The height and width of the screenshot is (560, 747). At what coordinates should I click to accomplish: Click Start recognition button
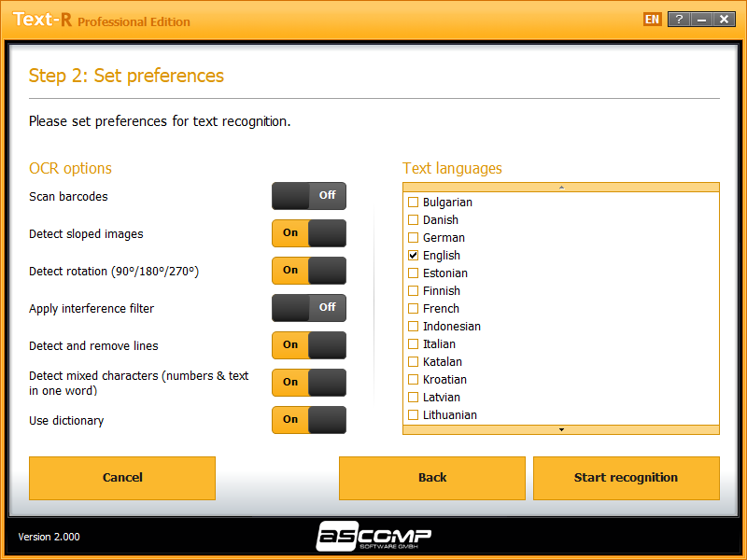[626, 478]
